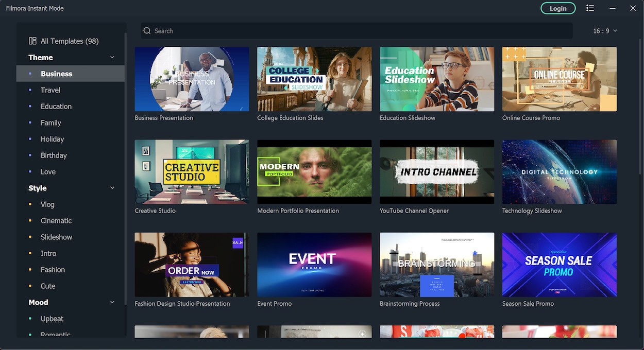Click the All Templates grid icon
This screenshot has width=644, height=350.
pyautogui.click(x=32, y=41)
